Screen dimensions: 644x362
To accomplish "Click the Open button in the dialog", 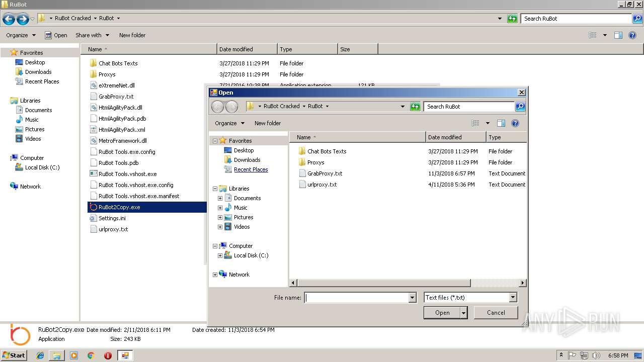I will [x=442, y=313].
